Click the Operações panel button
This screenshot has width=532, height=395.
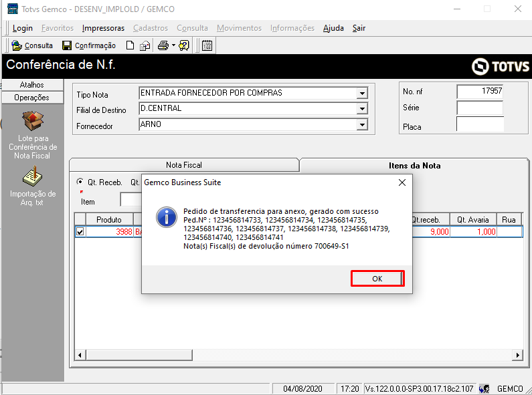[32, 98]
